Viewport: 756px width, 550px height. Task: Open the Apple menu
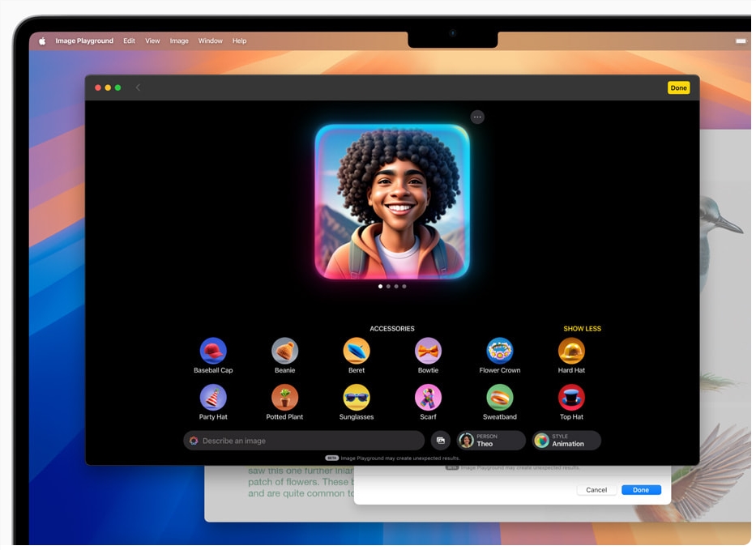[42, 41]
